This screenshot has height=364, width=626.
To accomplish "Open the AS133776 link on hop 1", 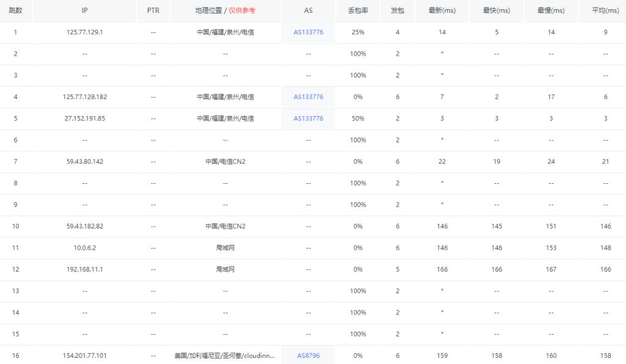I will (x=307, y=32).
